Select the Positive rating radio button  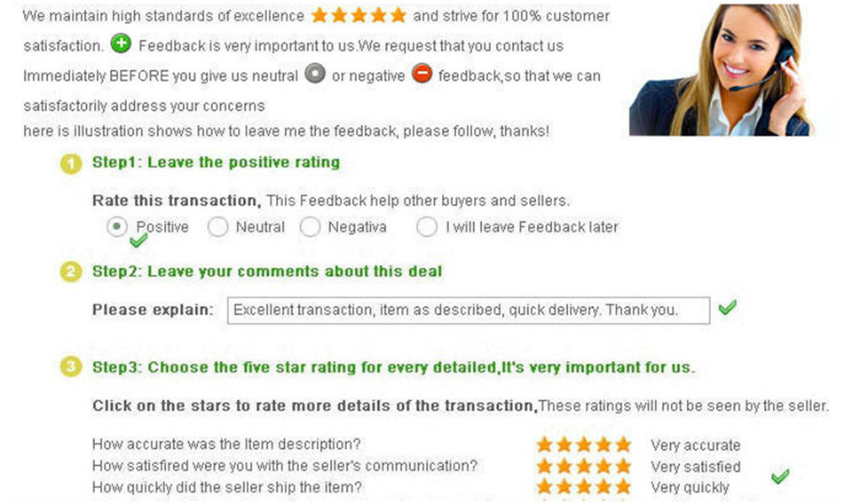pyautogui.click(x=117, y=227)
